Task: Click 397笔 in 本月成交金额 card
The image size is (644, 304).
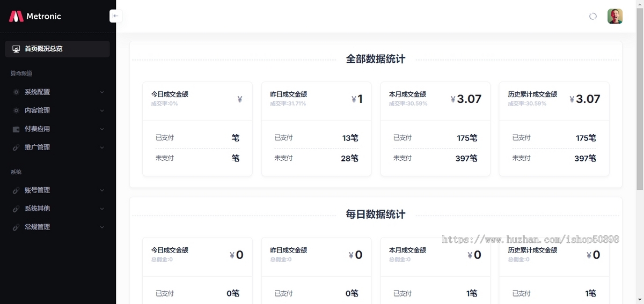Action: tap(466, 158)
